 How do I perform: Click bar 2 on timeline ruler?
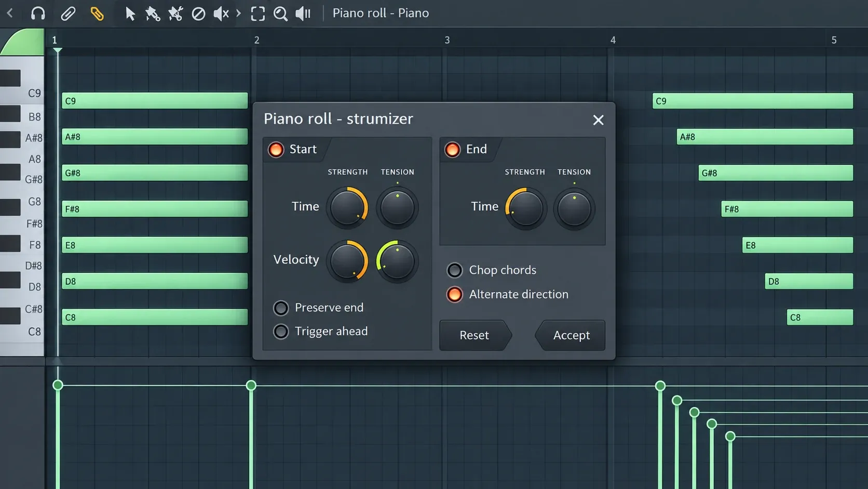[x=256, y=40]
